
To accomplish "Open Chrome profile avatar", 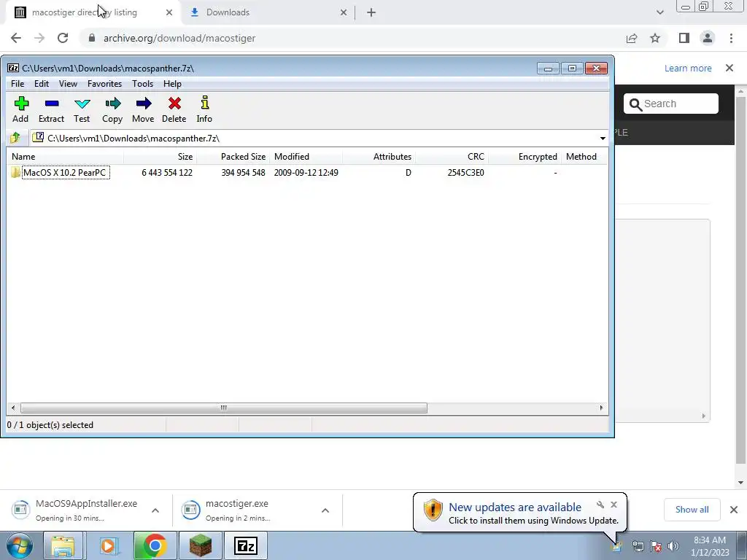I will click(708, 38).
